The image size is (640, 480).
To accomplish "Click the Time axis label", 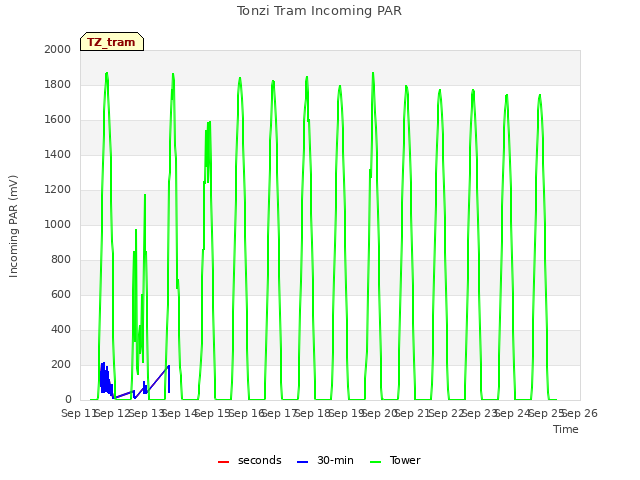I will click(x=566, y=429).
